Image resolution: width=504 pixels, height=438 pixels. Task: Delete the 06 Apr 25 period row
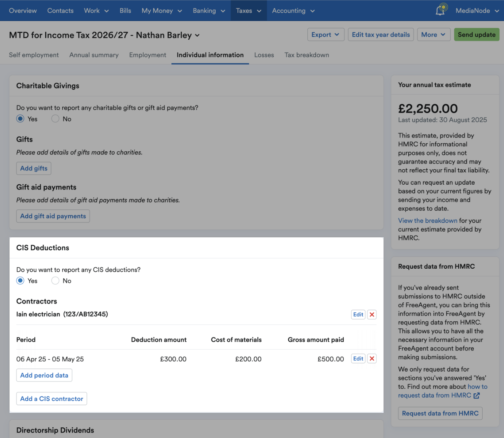[x=372, y=359]
